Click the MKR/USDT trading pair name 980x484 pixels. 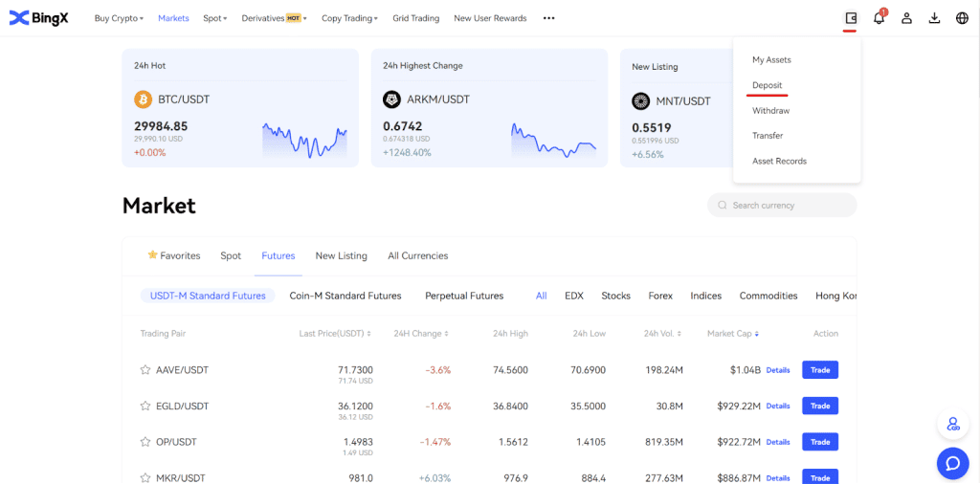(x=180, y=477)
